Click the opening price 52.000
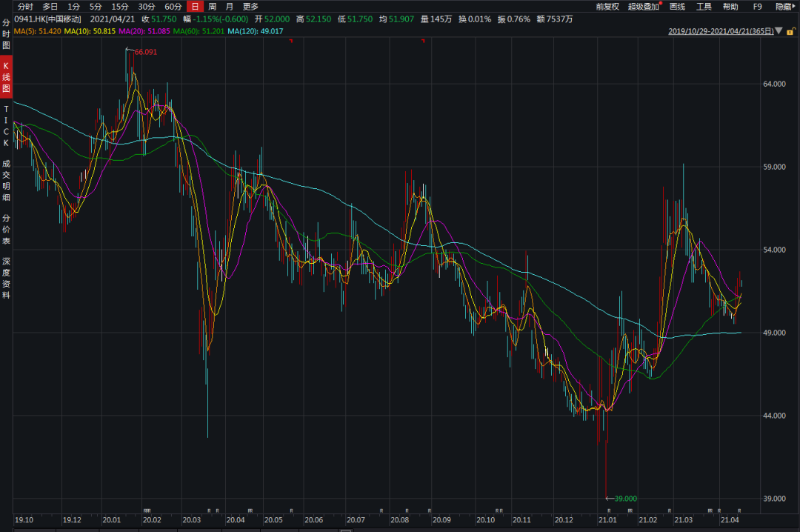The width and height of the screenshot is (800, 532). pyautogui.click(x=277, y=19)
